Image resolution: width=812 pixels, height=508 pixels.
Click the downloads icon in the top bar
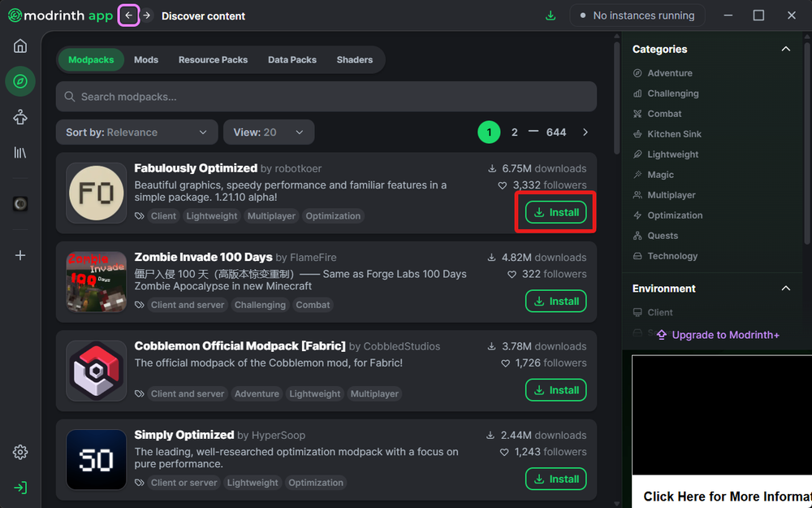click(551, 15)
